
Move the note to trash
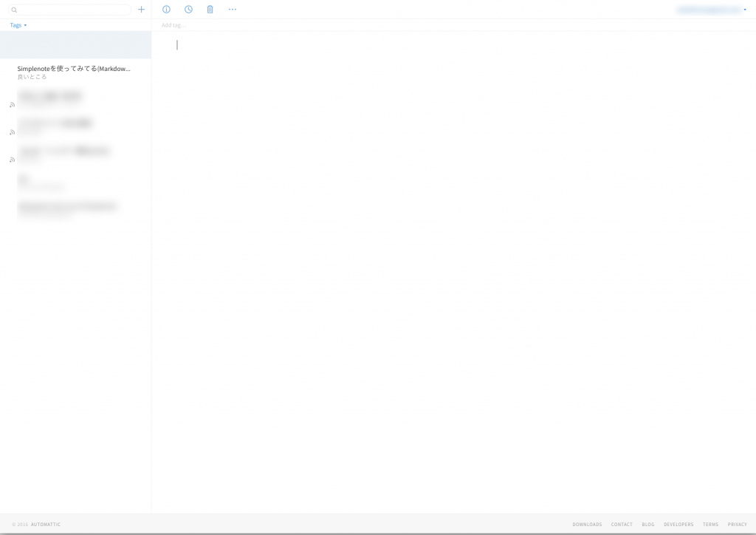pos(210,10)
